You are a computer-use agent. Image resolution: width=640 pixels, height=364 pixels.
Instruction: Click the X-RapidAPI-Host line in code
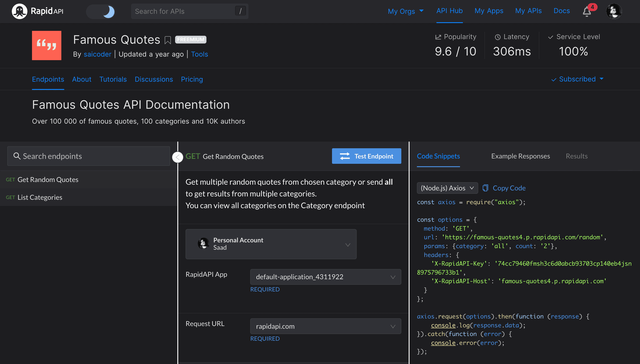(518, 281)
